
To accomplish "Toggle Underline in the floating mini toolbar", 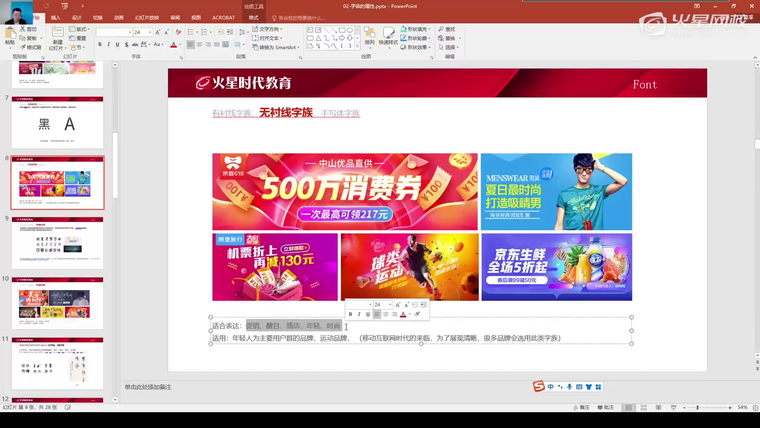I will tap(368, 314).
